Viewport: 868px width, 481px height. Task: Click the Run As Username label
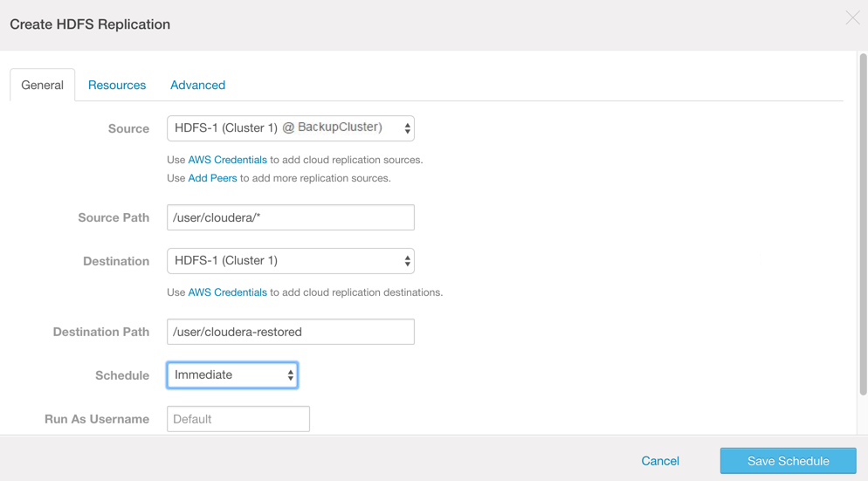click(97, 419)
